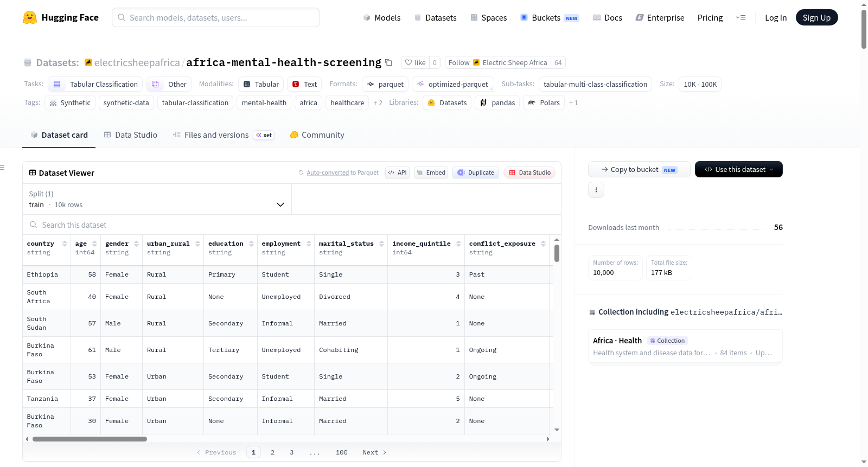Switch to the Dataset card tab

click(x=59, y=135)
